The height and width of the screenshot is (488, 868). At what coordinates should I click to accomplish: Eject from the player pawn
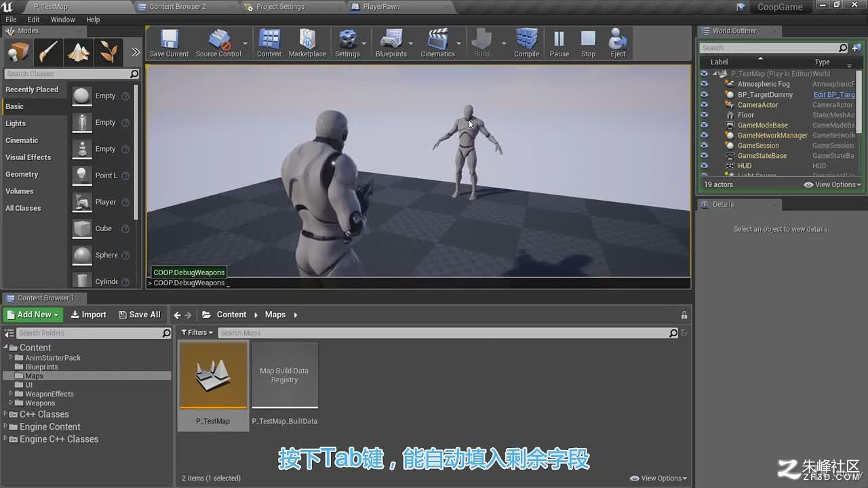coord(618,43)
